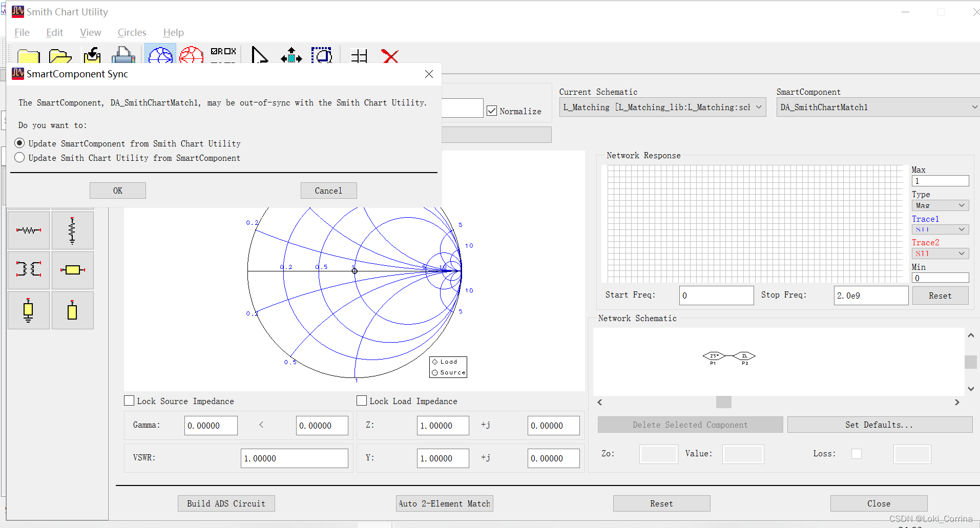Click Cancel in the SmartComponent Sync dialog
980x528 pixels.
coord(328,191)
